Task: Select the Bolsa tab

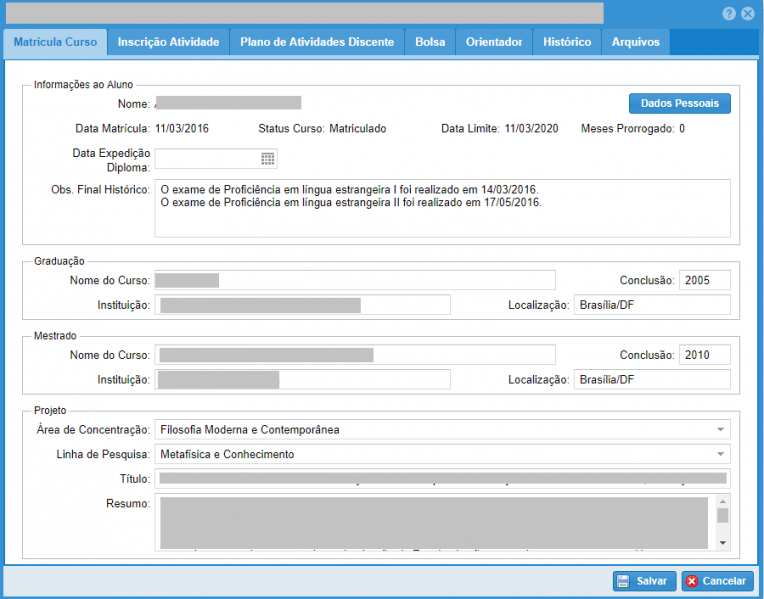Action: point(430,42)
